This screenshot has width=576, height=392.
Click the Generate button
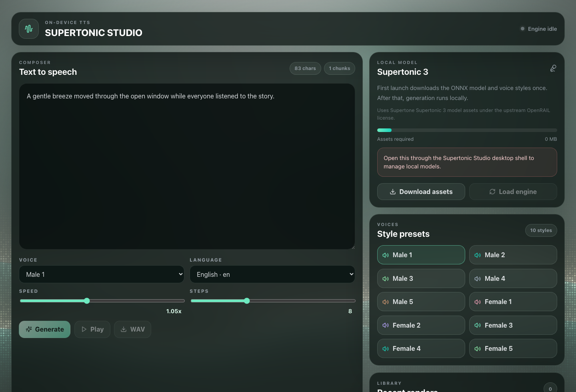45,329
